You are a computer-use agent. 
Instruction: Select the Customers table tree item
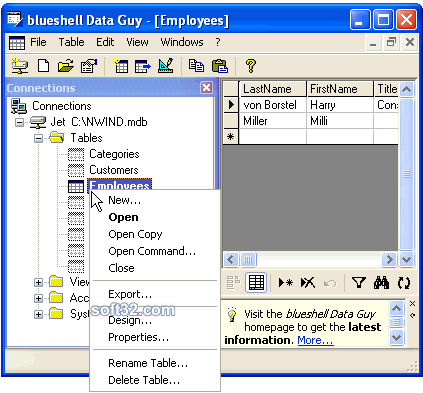click(114, 170)
